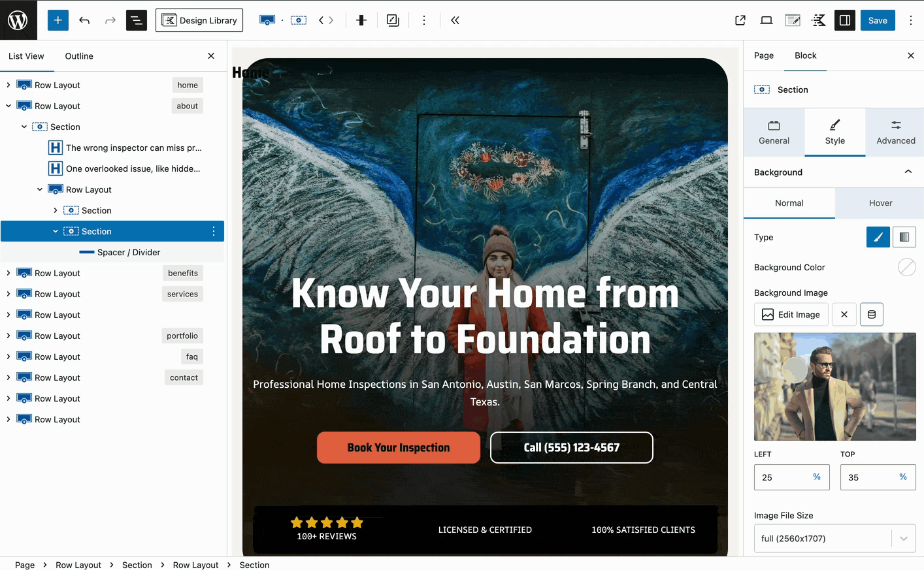The height and width of the screenshot is (570, 924).
Task: Open the Kadence icon near the Save button
Action: click(x=818, y=20)
